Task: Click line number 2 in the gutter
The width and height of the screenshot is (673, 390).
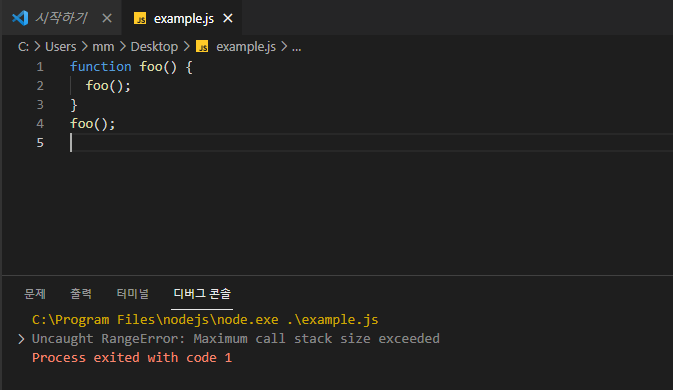Action: click(40, 86)
